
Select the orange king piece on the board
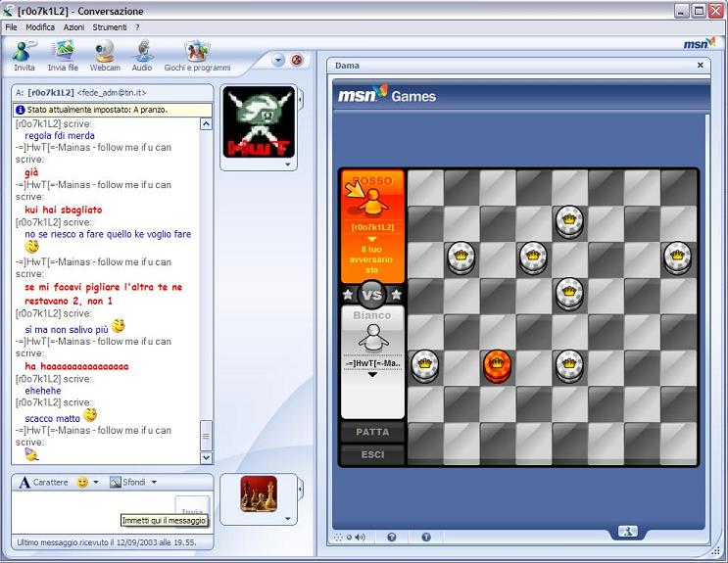point(497,366)
